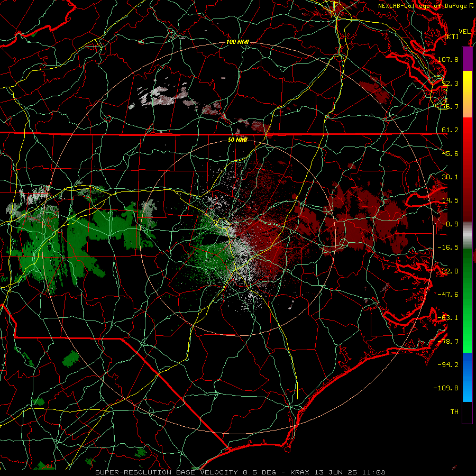Click the 100 NMI range ring label
Viewport: 476px width, 476px height.
pyautogui.click(x=237, y=42)
